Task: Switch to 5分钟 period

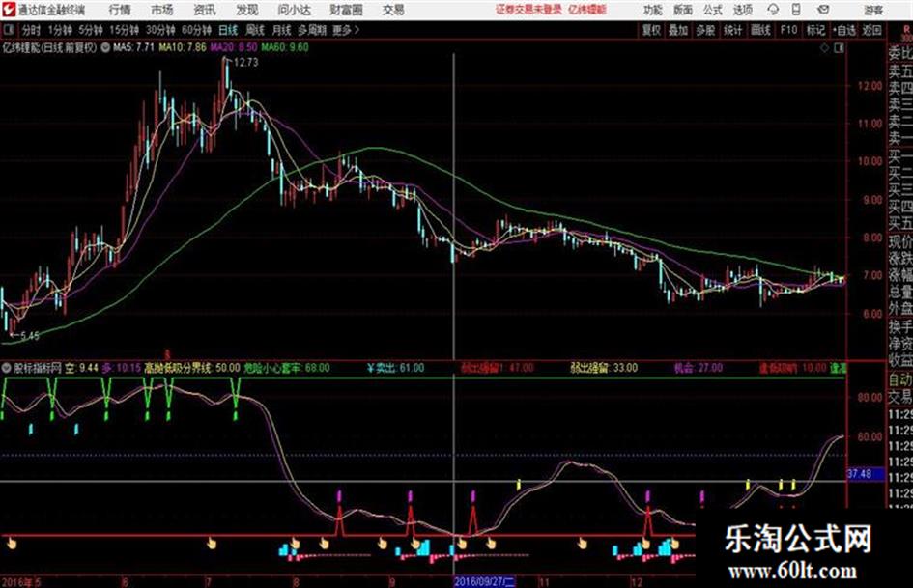Action: (x=90, y=30)
